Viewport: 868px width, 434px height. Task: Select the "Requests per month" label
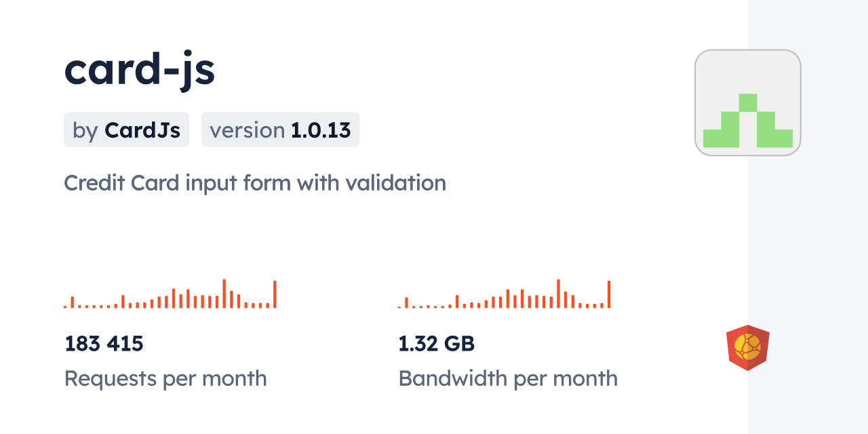tap(165, 378)
